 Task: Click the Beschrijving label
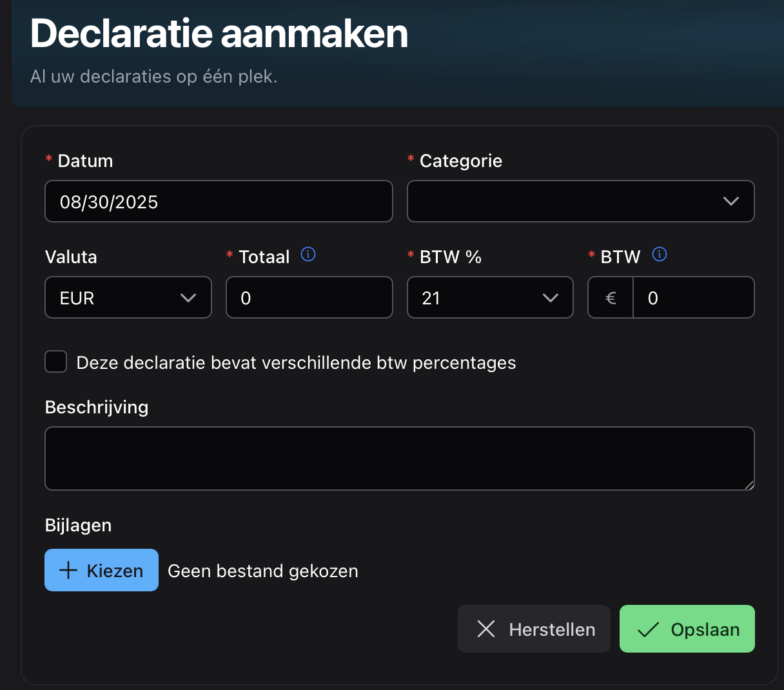[97, 407]
